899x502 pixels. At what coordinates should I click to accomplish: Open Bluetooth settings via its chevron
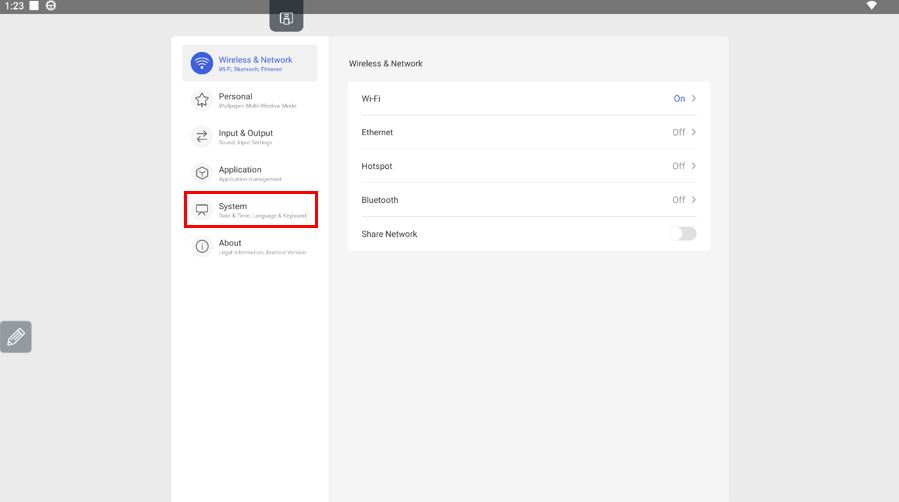coord(694,200)
